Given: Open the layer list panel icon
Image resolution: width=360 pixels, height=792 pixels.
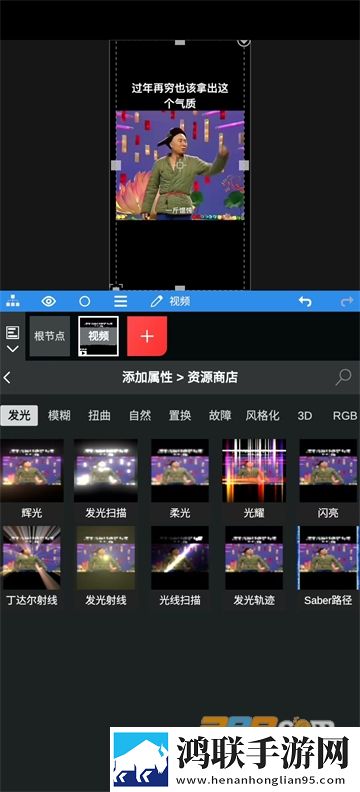Looking at the screenshot, I should 13,332.
